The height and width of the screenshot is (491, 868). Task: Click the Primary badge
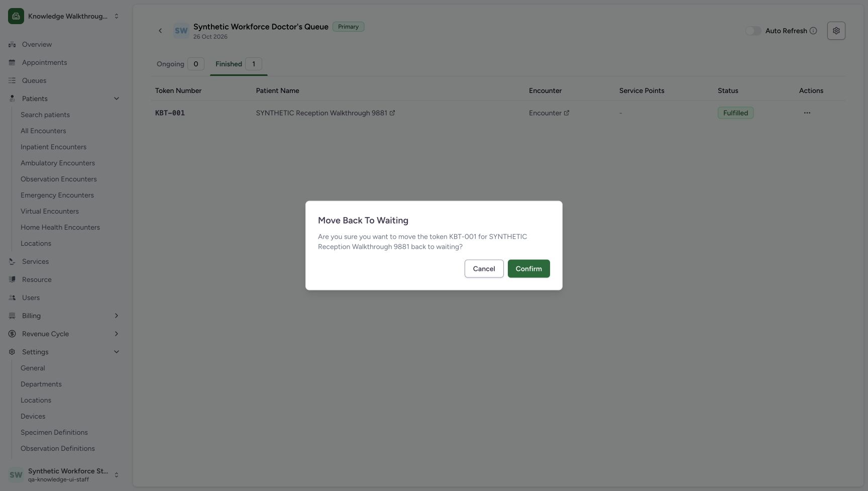(348, 27)
